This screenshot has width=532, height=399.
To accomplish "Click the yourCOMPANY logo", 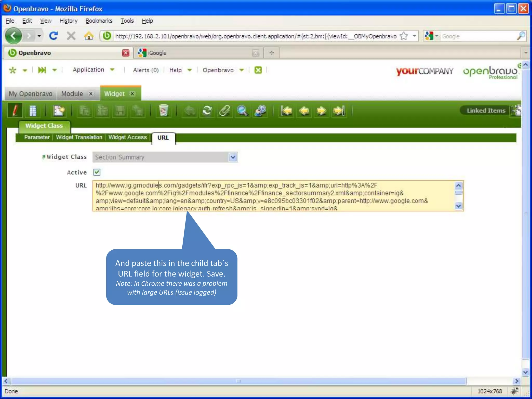I will click(x=424, y=71).
